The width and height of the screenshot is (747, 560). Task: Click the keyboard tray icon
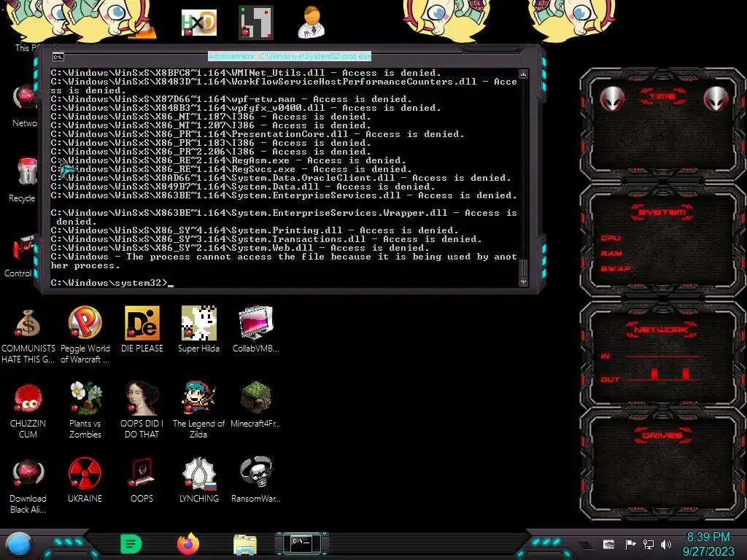click(608, 544)
